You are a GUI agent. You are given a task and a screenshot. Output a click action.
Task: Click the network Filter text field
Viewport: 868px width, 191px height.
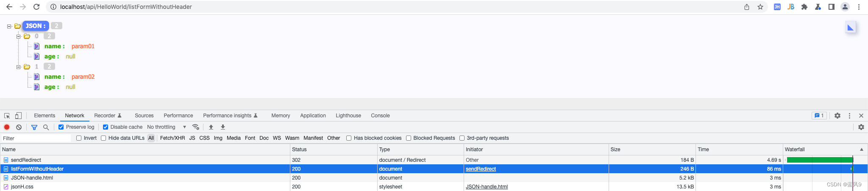[36, 138]
